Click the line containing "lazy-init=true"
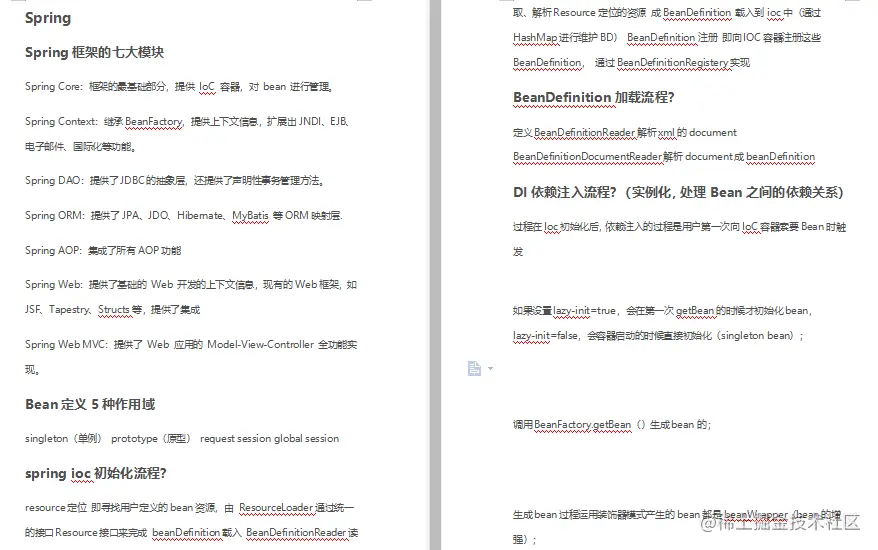 coord(662,311)
